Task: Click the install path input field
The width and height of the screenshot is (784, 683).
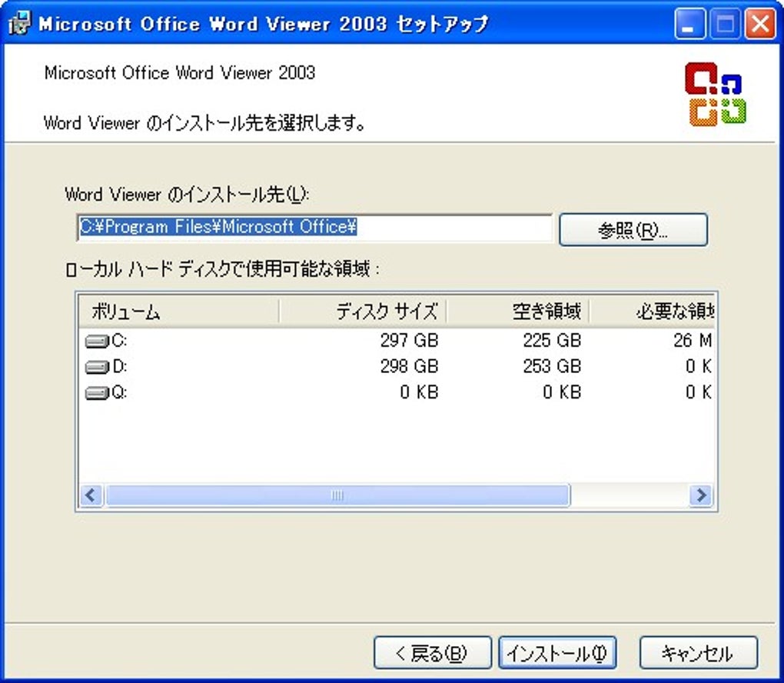Action: (x=314, y=228)
